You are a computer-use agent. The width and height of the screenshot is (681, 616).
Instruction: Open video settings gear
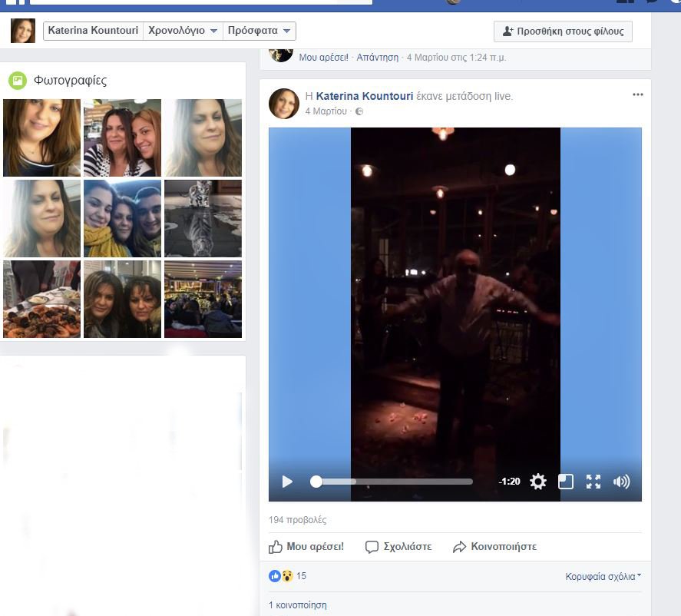coord(538,482)
